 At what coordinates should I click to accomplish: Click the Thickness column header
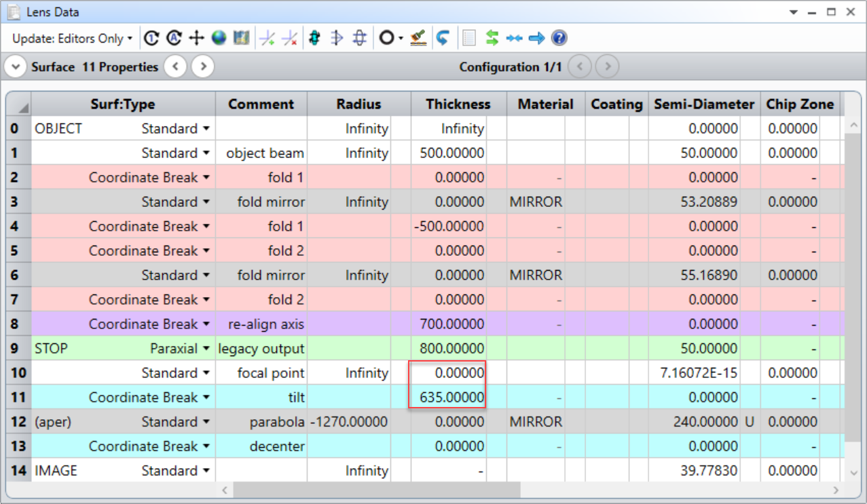458,104
